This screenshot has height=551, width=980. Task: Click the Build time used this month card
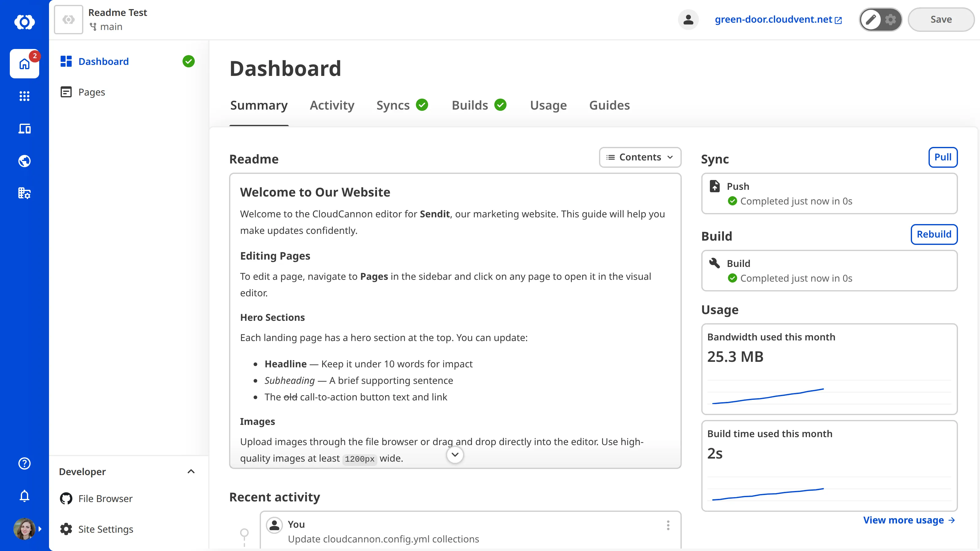(x=829, y=466)
